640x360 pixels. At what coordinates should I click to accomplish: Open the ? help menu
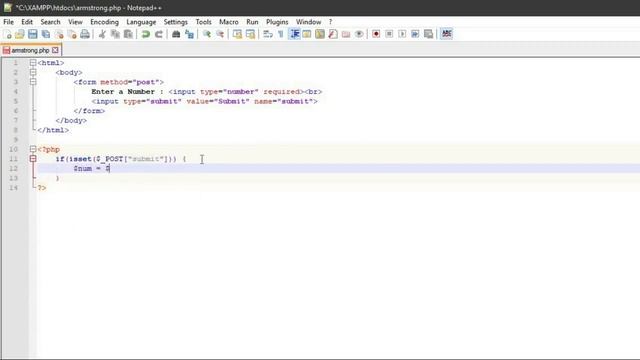point(331,22)
